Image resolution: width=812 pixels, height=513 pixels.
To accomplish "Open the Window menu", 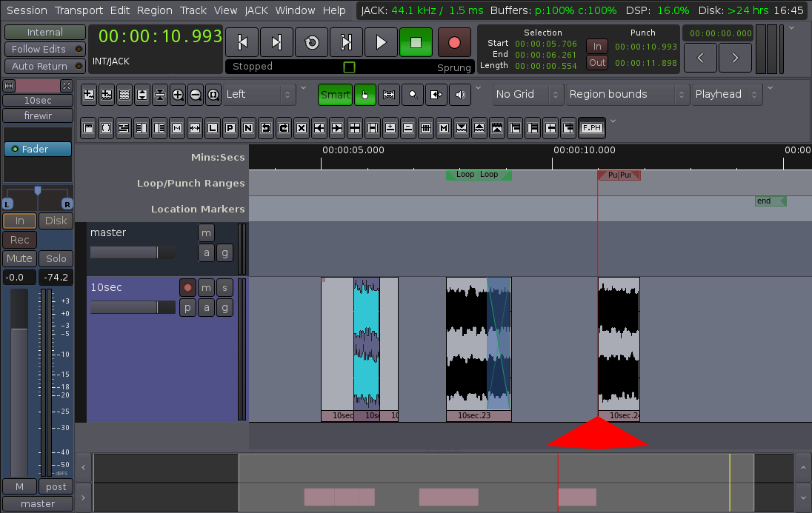I will point(295,10).
